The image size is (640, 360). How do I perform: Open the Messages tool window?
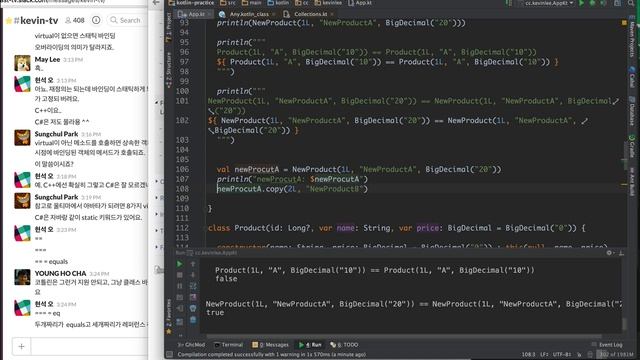pyautogui.click(x=271, y=345)
